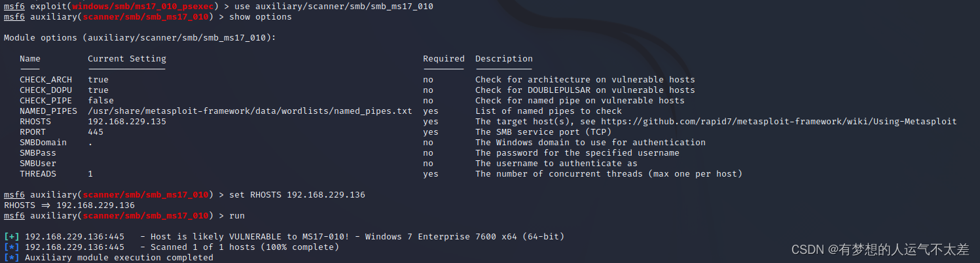Click 'Scanned 1 of 1 hosts' line
980x263 pixels.
(172, 247)
